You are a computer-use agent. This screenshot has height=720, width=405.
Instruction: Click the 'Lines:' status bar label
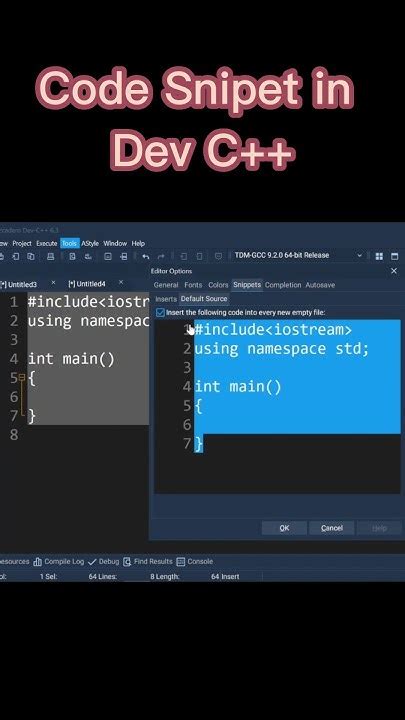[x=107, y=576]
